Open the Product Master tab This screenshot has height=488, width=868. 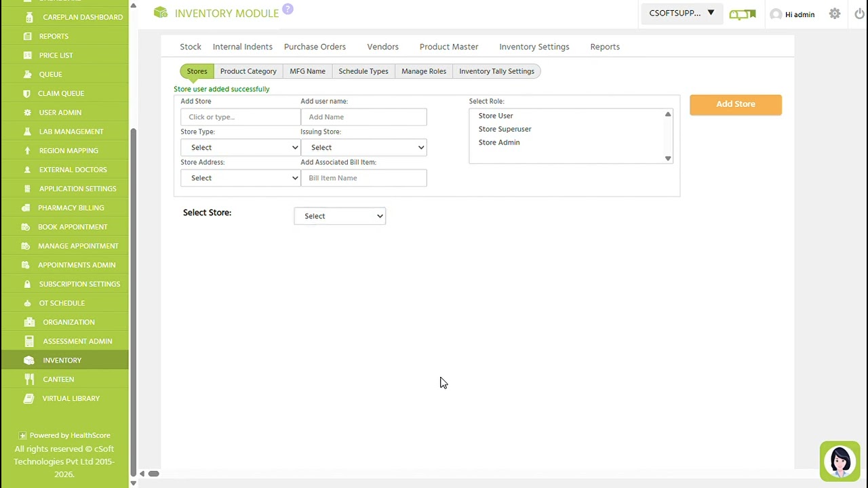449,47
